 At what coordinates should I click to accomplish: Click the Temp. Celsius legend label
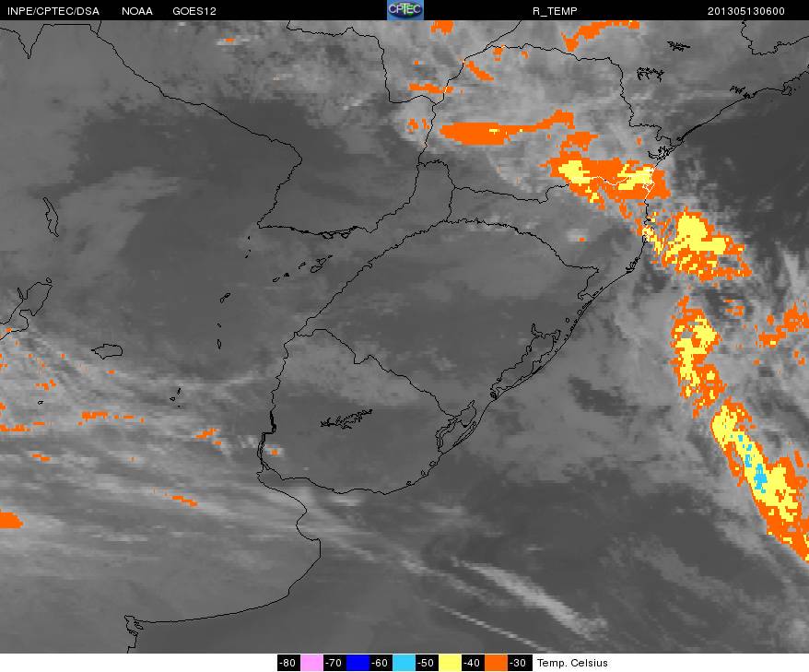572,663
